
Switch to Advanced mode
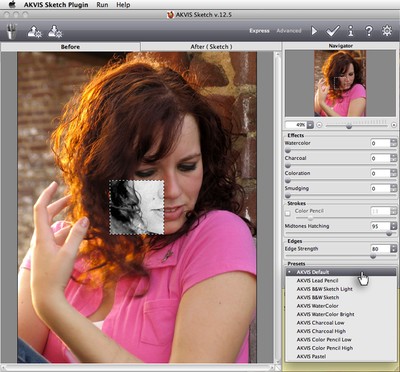[x=289, y=31]
